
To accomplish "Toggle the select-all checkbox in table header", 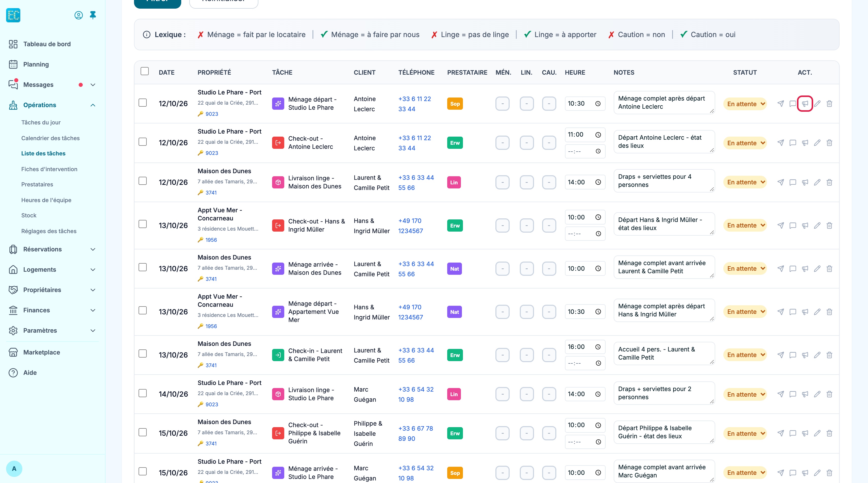I will [145, 71].
